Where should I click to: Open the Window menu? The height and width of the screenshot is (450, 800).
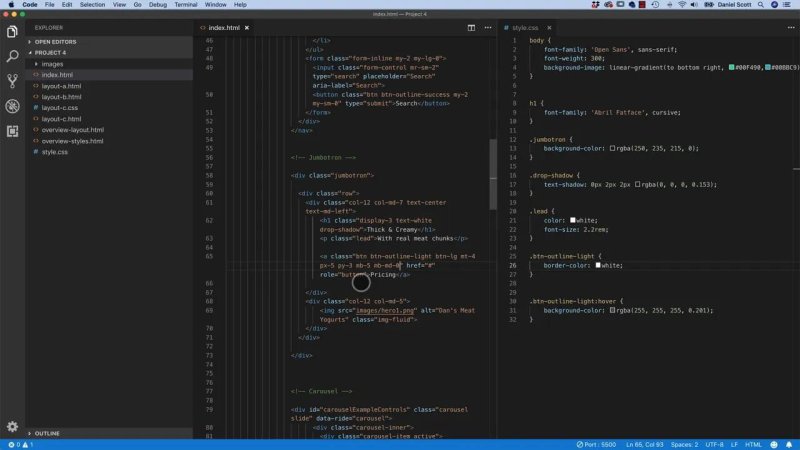(x=215, y=5)
